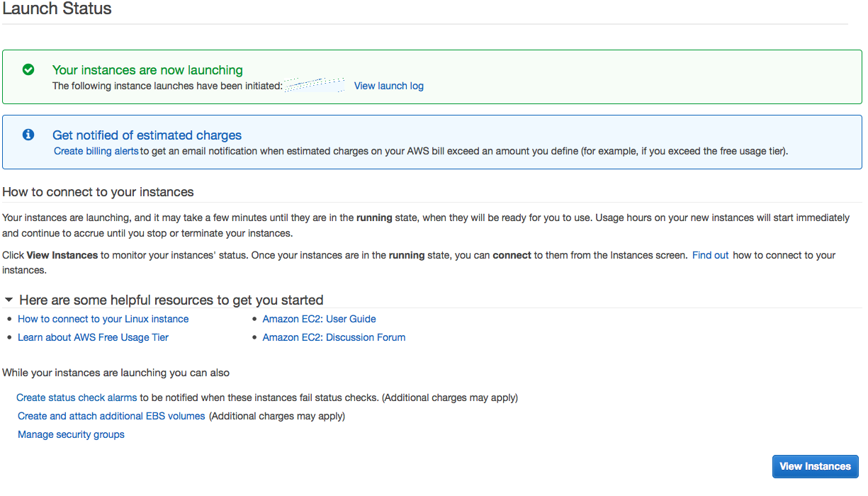Click the Your instances are now launching heading
Viewport: 868px width, 496px height.
(x=147, y=69)
